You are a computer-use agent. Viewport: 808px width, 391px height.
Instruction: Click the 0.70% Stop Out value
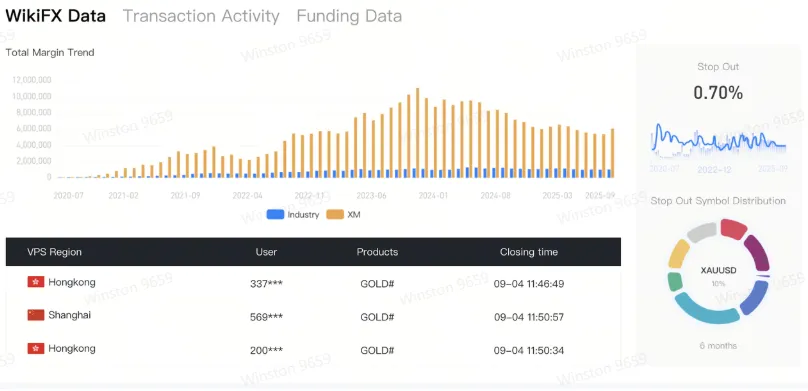click(x=718, y=93)
